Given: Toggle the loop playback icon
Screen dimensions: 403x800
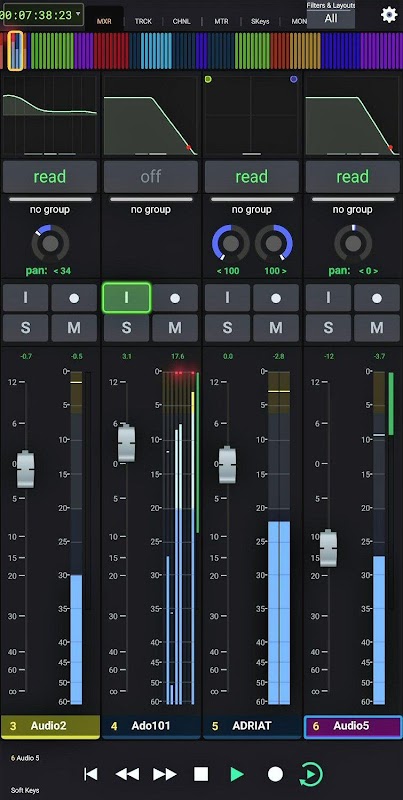Looking at the screenshot, I should pyautogui.click(x=311, y=774).
